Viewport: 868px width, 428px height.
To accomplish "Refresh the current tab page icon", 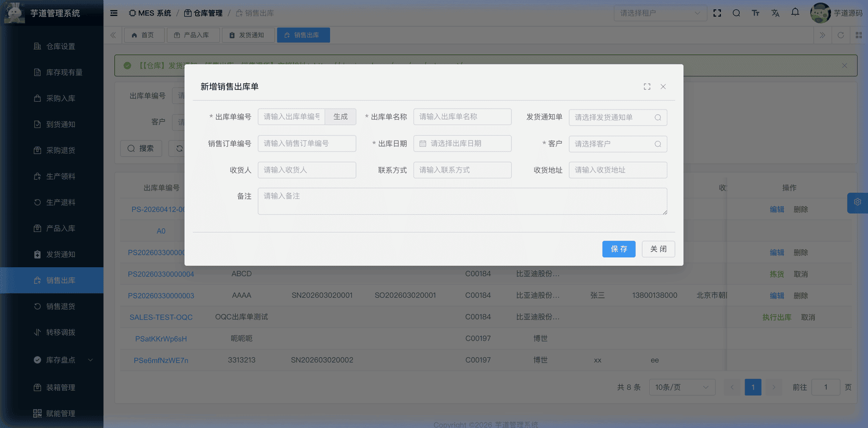I will [841, 35].
